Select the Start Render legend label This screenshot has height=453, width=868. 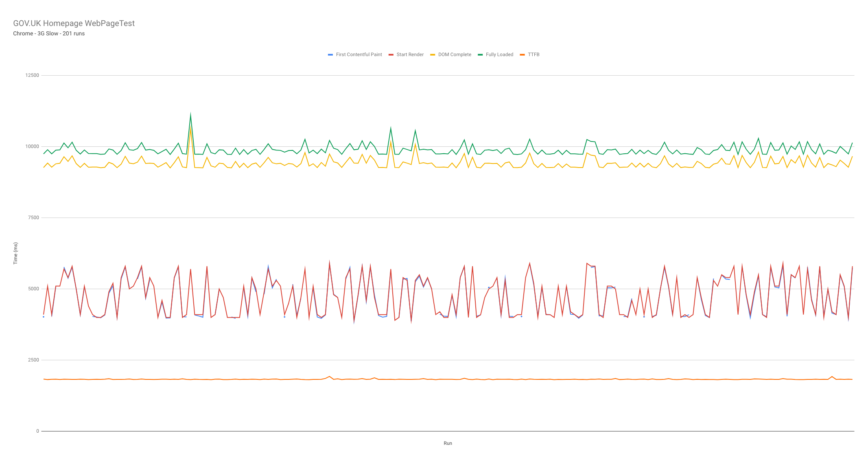click(x=410, y=54)
